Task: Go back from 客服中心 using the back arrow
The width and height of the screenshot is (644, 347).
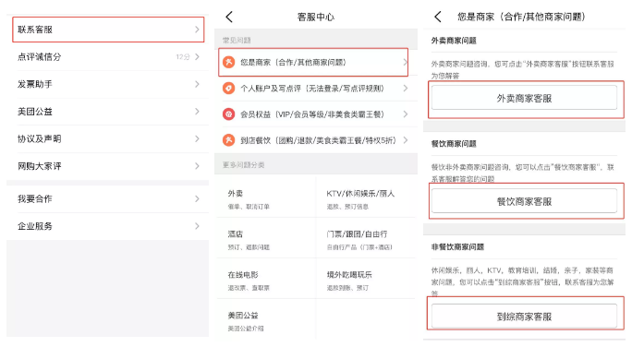Action: pyautogui.click(x=229, y=17)
